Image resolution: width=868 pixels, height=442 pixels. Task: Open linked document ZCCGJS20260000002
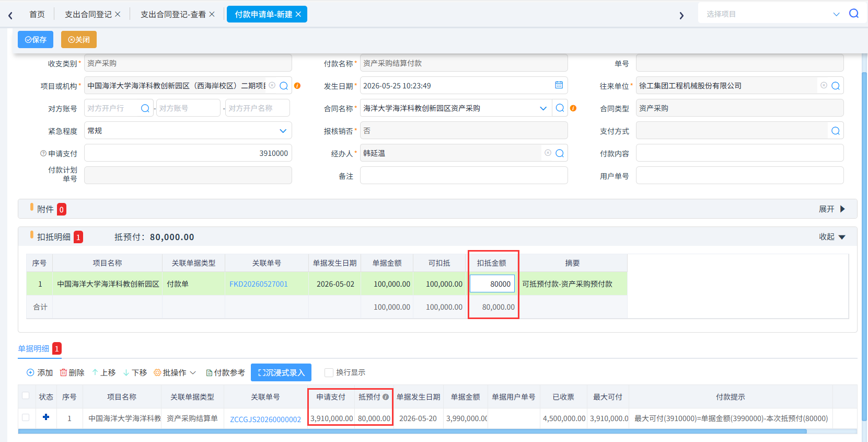point(265,420)
